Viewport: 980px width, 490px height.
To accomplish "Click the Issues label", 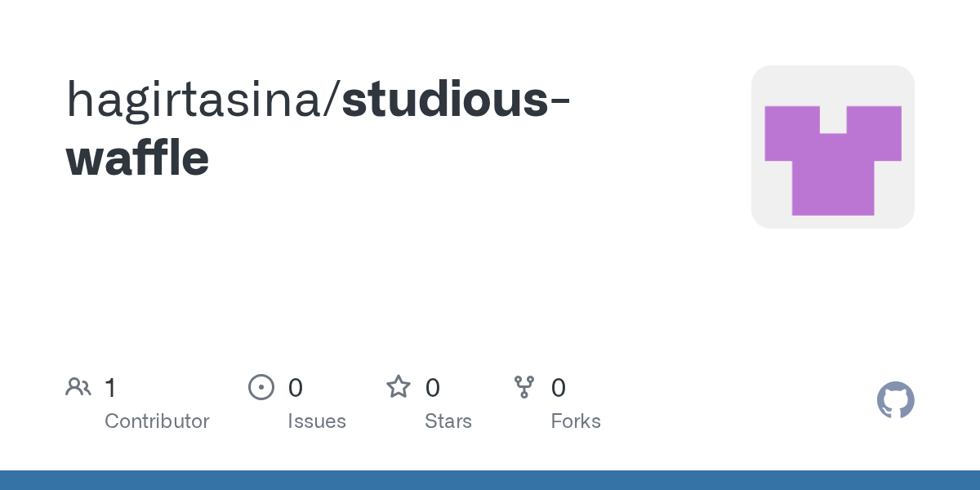I will click(x=317, y=421).
